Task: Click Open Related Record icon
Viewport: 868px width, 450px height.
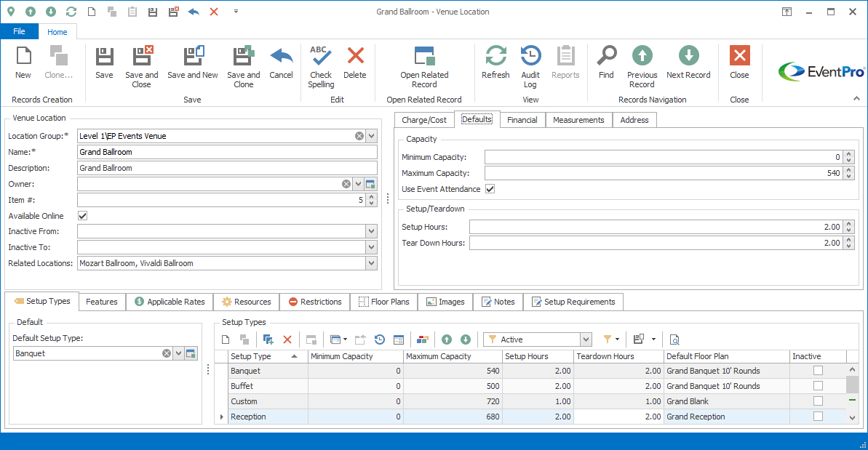Action: (425, 56)
